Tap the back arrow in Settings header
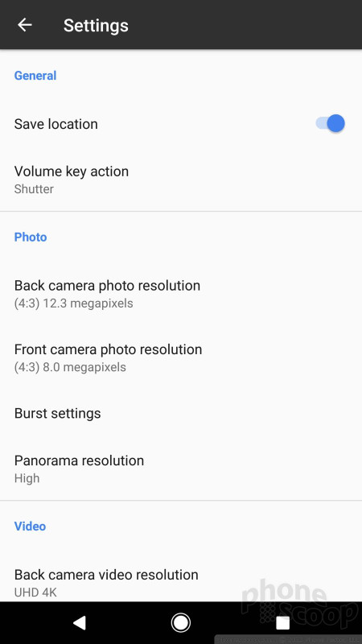362x644 pixels. coord(25,25)
